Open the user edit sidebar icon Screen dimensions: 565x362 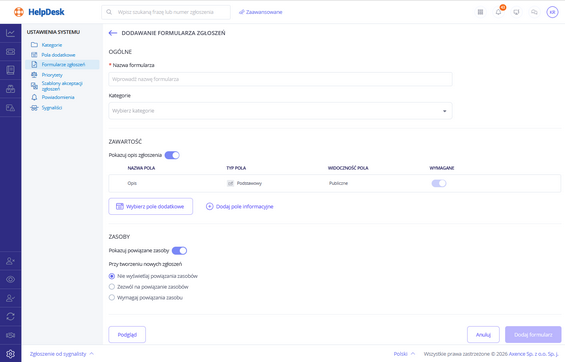[x=10, y=298]
